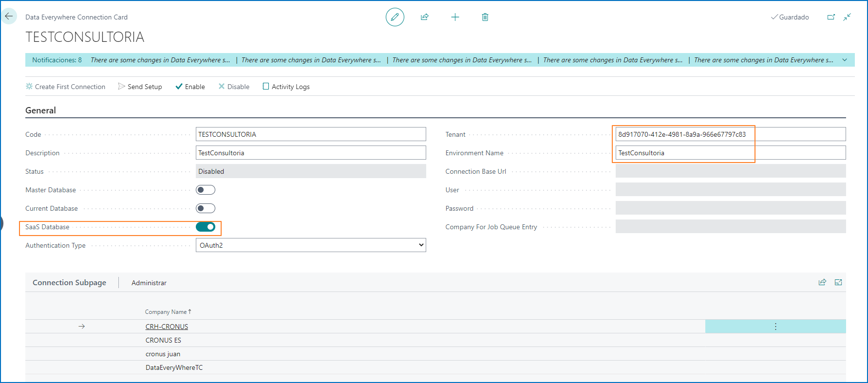Image resolution: width=868 pixels, height=383 pixels.
Task: Open the first Data Everywhere notification
Action: (160, 60)
